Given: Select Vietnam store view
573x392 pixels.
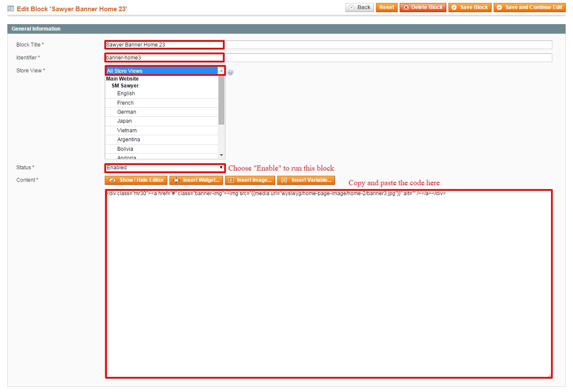Looking at the screenshot, I should [162, 131].
